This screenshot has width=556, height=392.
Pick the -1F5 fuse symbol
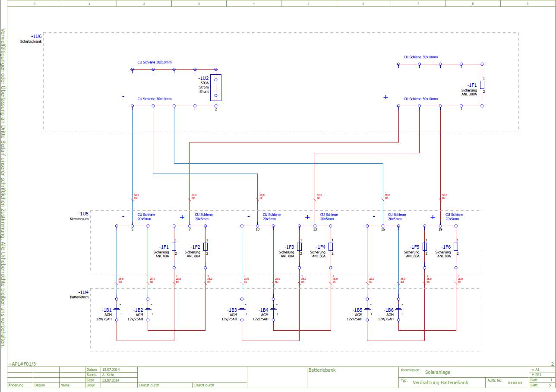tap(425, 247)
